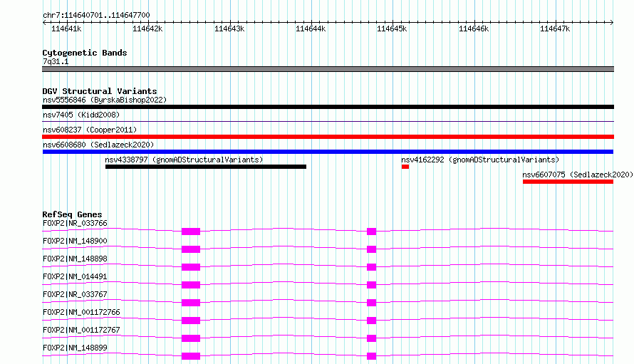Click the 114644k ruler tick label
This screenshot has height=364, width=634.
(x=311, y=28)
